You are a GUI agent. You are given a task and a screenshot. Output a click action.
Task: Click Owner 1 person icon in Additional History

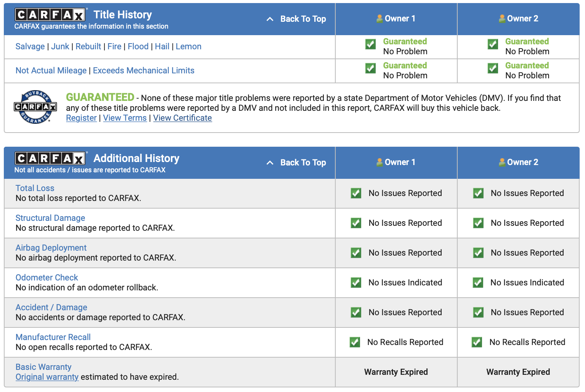[380, 162]
